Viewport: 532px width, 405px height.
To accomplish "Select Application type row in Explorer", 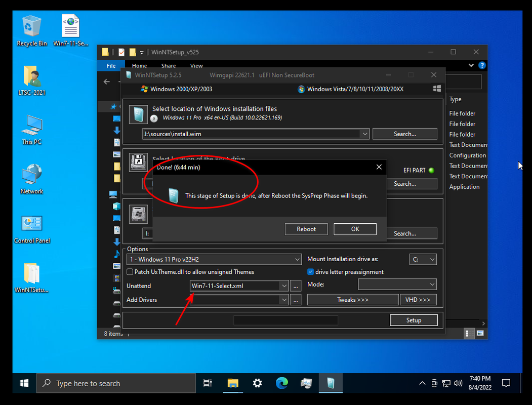I will [x=464, y=187].
